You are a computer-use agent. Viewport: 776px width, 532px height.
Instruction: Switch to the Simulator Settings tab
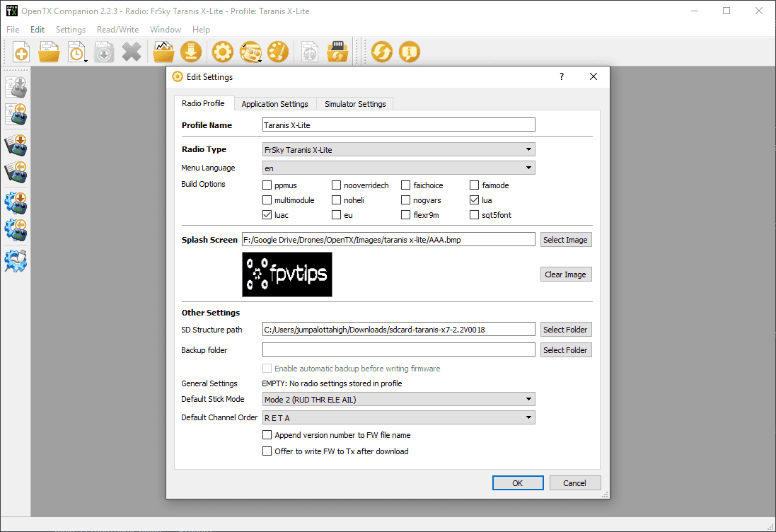coord(355,104)
